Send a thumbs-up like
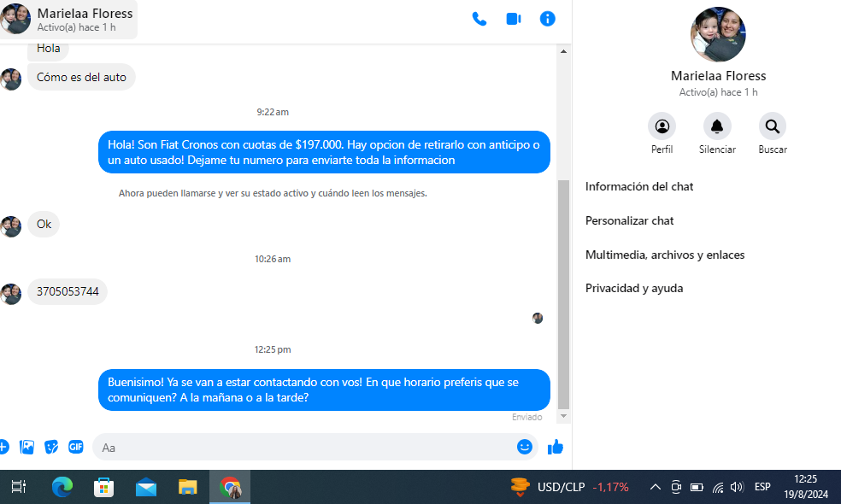 (556, 447)
